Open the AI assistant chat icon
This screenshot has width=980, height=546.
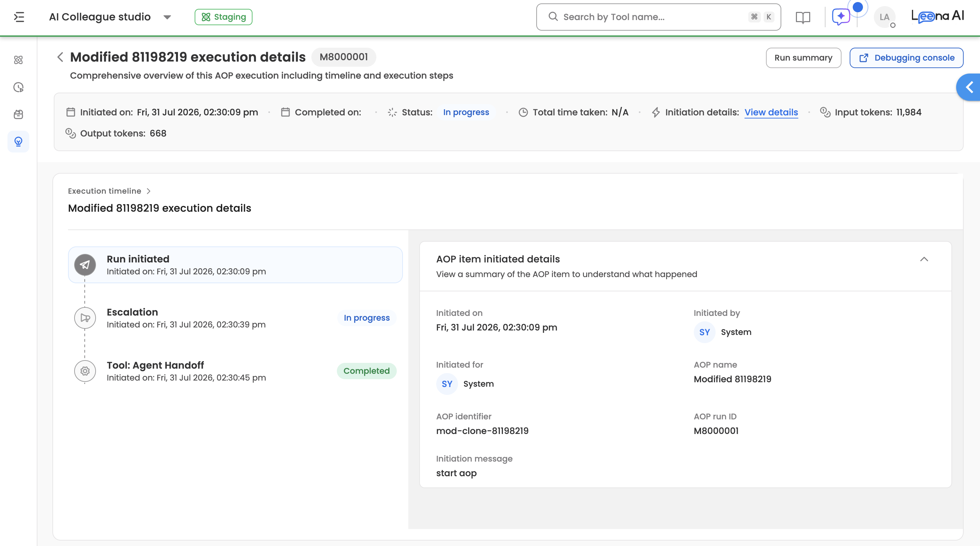coord(841,17)
